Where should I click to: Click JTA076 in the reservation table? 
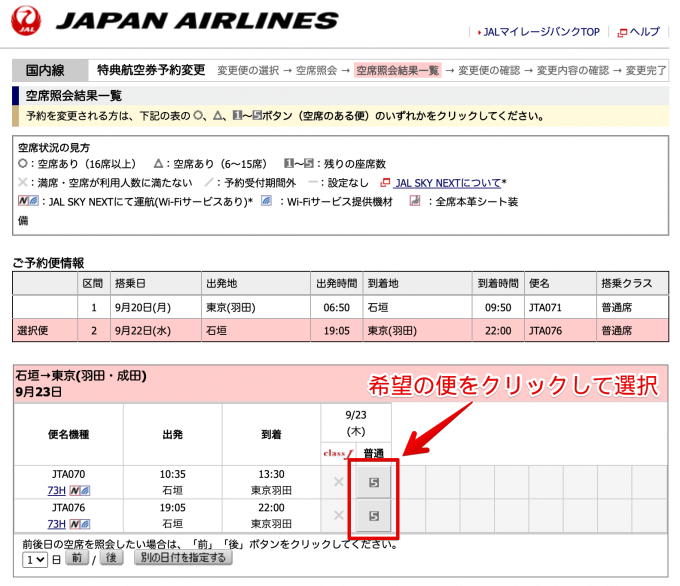click(x=545, y=331)
